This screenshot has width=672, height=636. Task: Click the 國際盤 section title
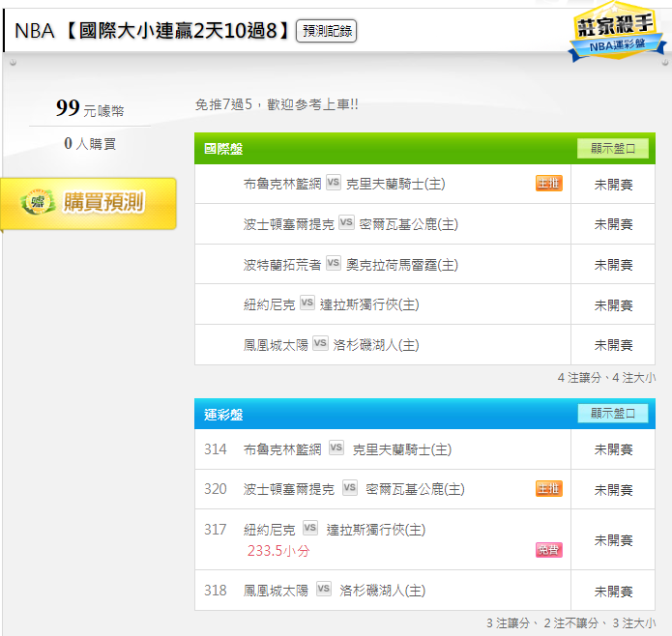tap(223, 149)
